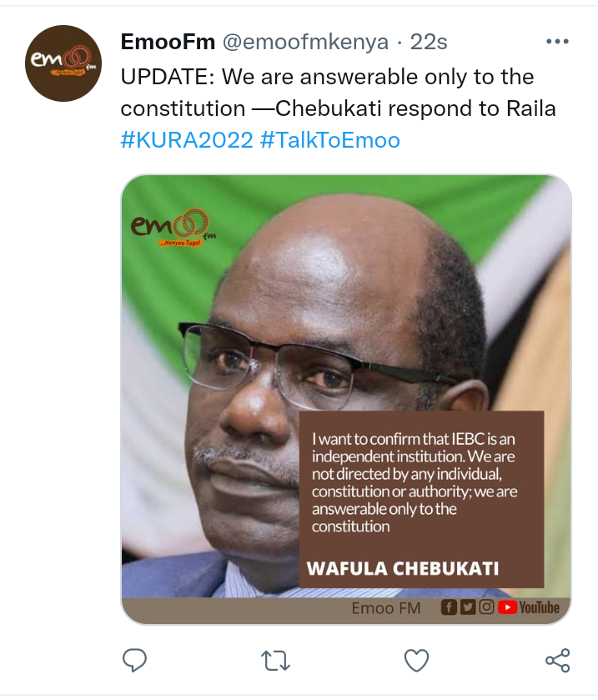The height and width of the screenshot is (700, 598).
Task: Click the tweet text starting with UPDATE
Action: [x=338, y=93]
